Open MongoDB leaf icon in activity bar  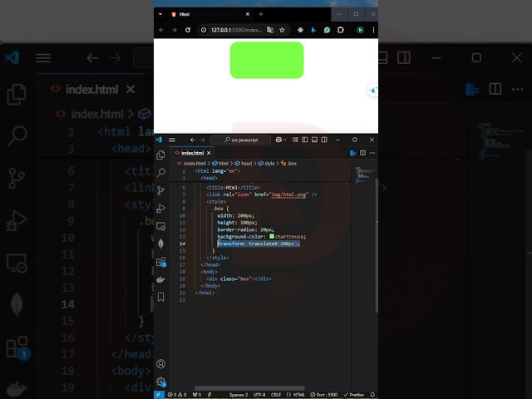tap(160, 244)
